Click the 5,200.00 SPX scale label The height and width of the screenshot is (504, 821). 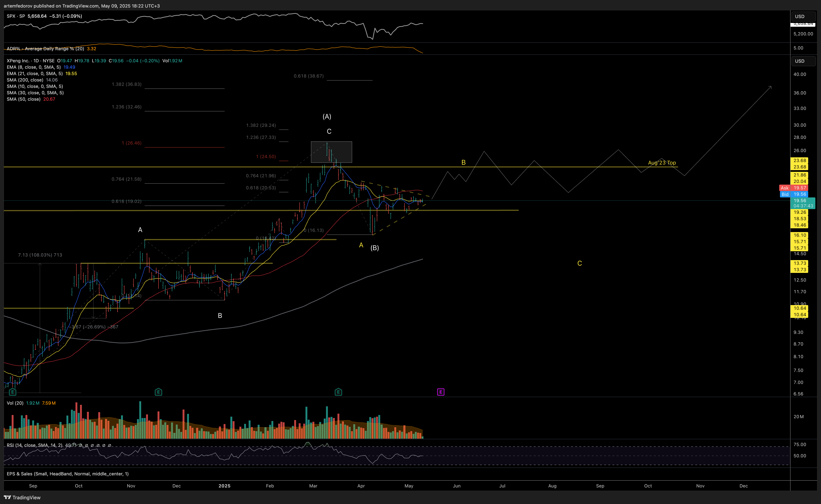click(x=803, y=34)
